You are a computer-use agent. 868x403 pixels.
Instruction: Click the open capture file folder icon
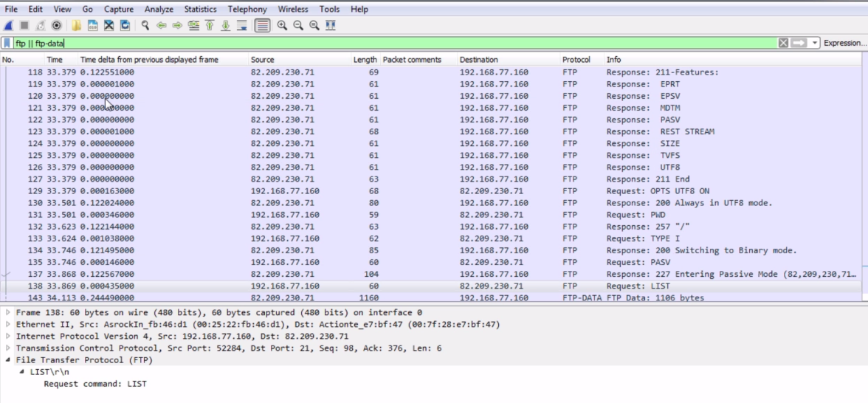pos(77,25)
